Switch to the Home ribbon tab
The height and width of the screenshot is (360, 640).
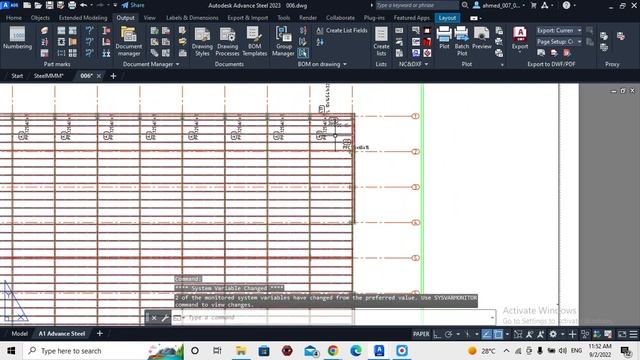(x=14, y=18)
